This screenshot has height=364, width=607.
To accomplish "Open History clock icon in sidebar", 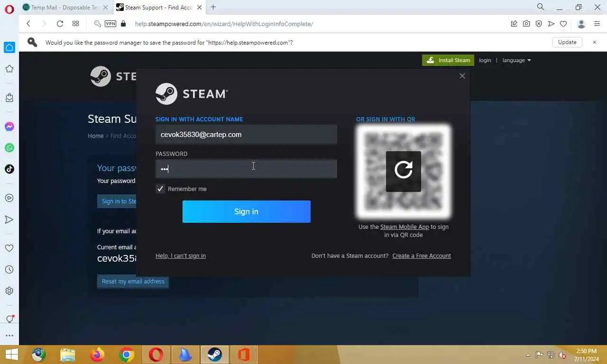I will pyautogui.click(x=9, y=270).
